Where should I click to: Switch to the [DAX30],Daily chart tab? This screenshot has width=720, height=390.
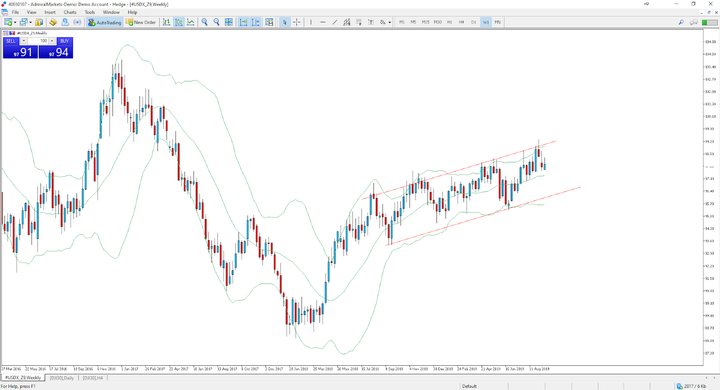[62, 378]
